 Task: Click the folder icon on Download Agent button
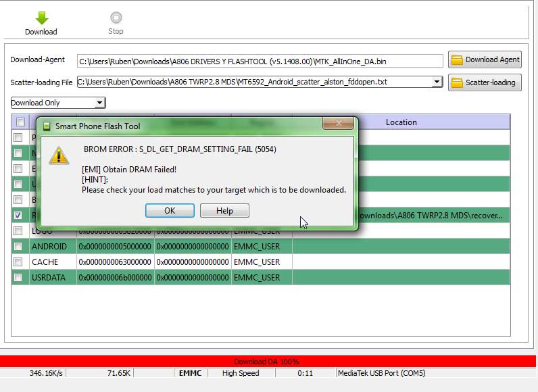click(x=457, y=59)
